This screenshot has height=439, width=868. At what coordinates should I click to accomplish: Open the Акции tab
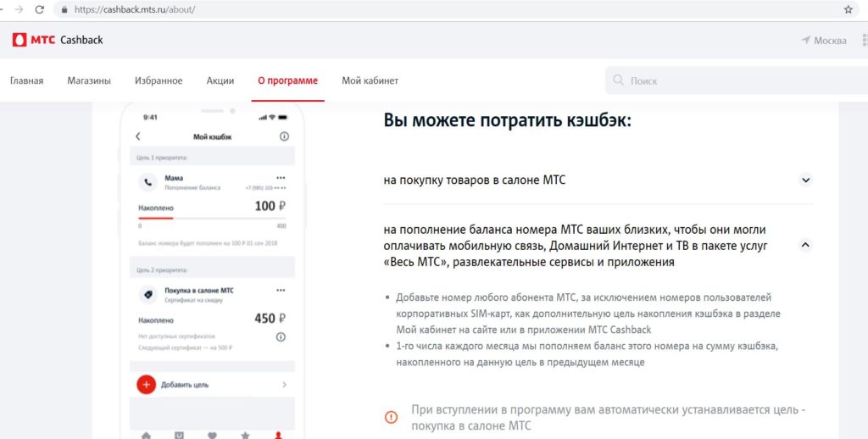220,81
